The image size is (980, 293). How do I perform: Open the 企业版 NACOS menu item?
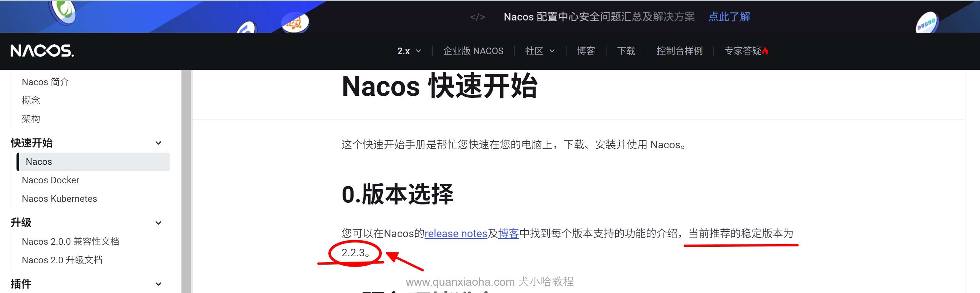click(473, 51)
